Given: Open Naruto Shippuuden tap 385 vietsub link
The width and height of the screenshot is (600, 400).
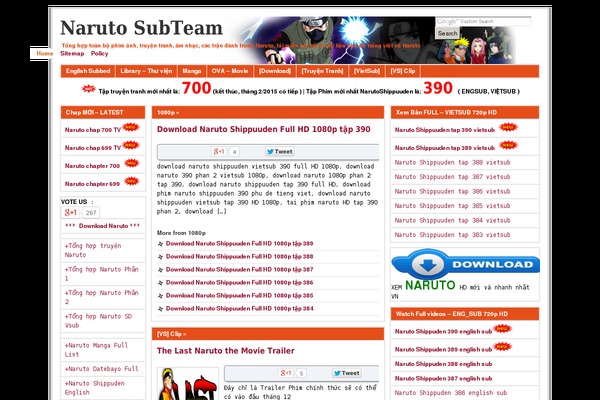Looking at the screenshot, I should 452,206.
